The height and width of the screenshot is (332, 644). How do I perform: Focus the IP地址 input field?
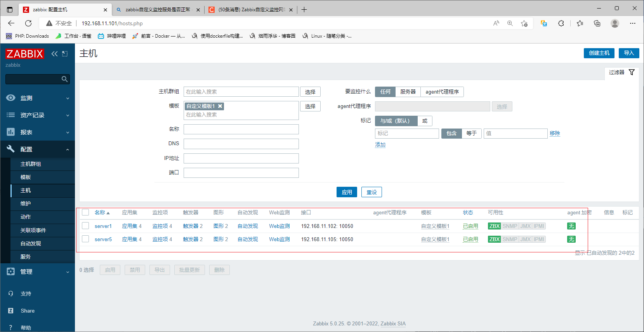pos(241,158)
